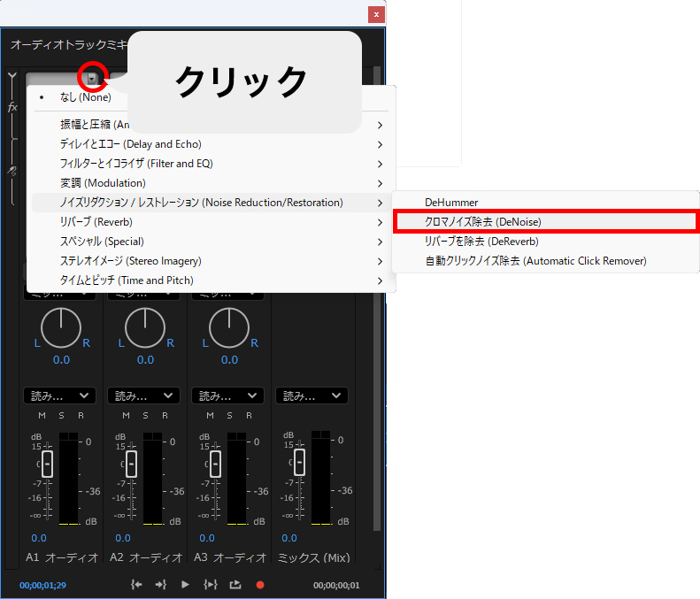This screenshot has width=700, height=599.
Task: Click Mix track volume fader handle
Action: click(299, 463)
